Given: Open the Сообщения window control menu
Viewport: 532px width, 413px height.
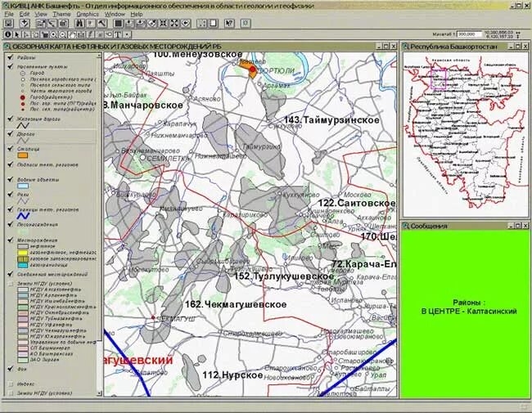Looking at the screenshot, I should tap(405, 226).
